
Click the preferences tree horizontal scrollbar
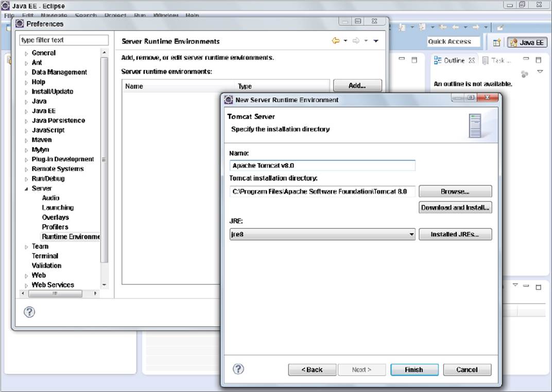click(55, 293)
